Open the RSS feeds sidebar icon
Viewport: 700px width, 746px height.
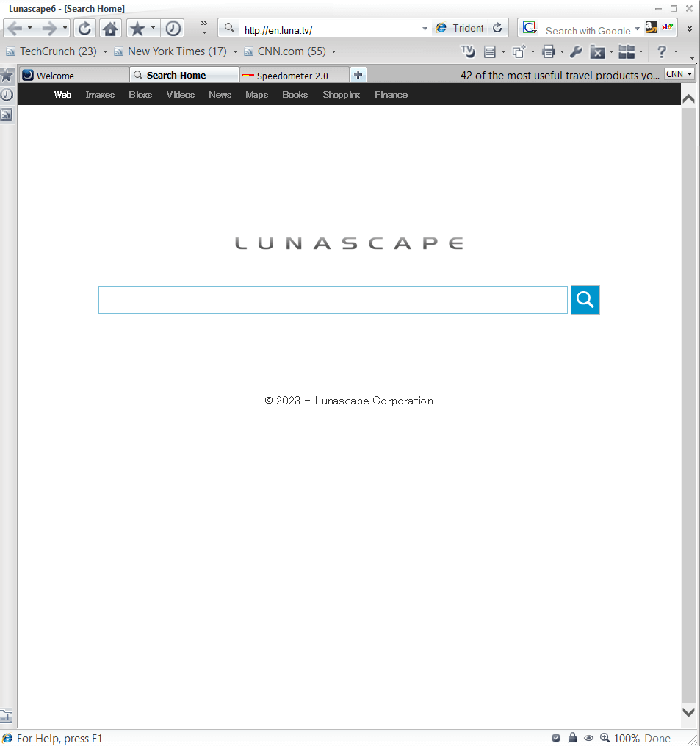point(7,115)
